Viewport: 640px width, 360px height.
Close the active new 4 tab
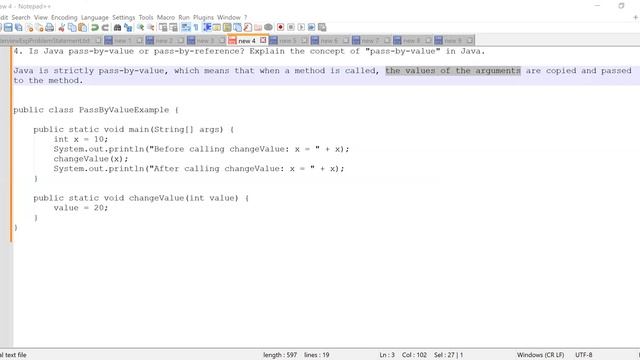click(x=263, y=40)
